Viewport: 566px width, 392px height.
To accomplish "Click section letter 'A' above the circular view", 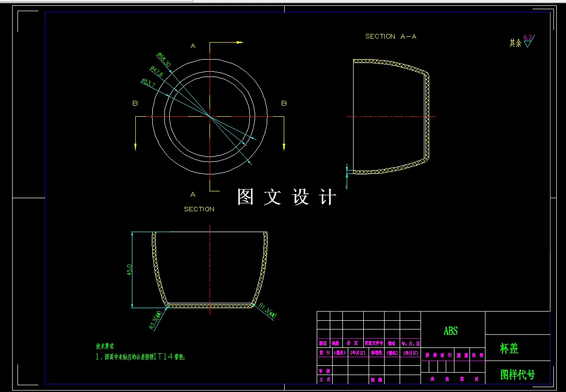I will pos(193,46).
